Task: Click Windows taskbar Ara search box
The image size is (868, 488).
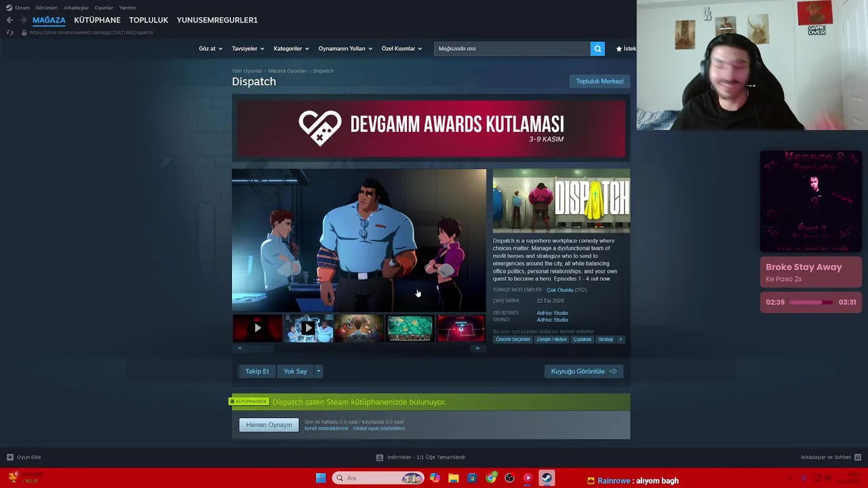Action: (378, 479)
